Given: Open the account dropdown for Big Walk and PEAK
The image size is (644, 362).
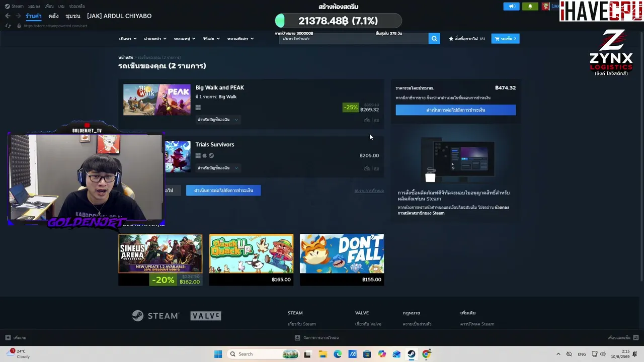Looking at the screenshot, I should click(218, 120).
